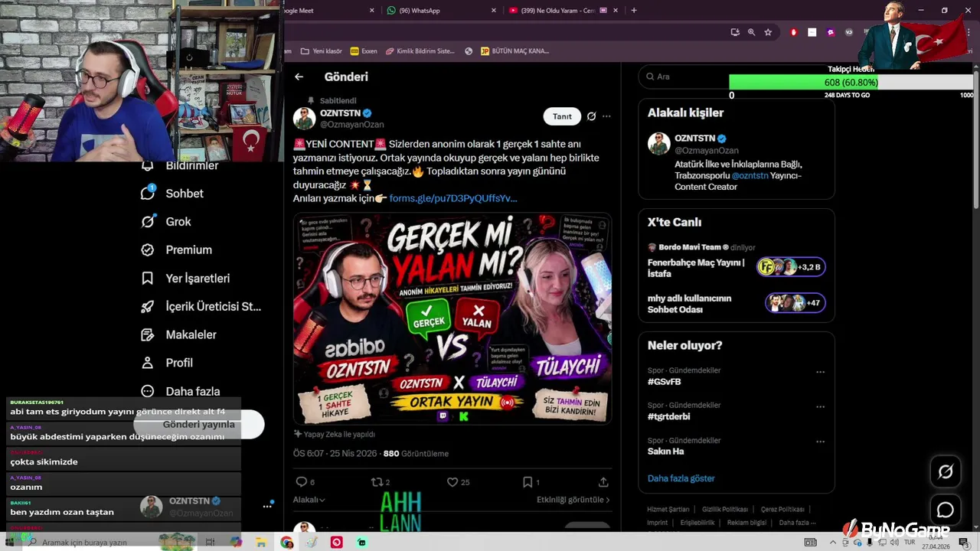Join Fenerbahçe Maç Yayını live space
This screenshot has height=551, width=980.
[x=736, y=267]
